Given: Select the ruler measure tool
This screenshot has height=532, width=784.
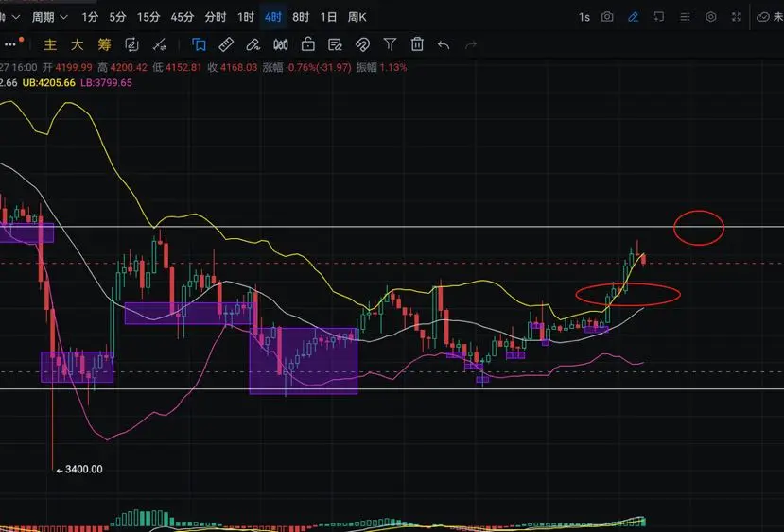Looking at the screenshot, I should pyautogui.click(x=226, y=45).
